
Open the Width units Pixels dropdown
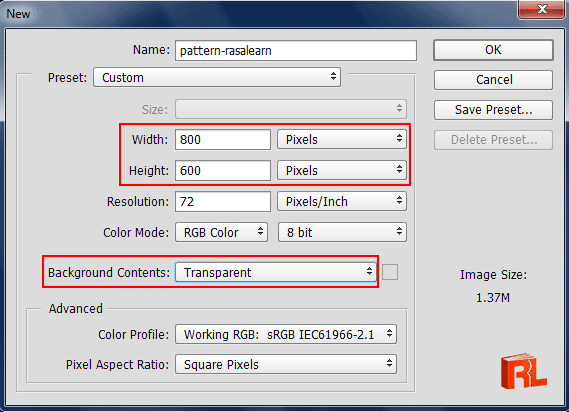click(x=342, y=139)
